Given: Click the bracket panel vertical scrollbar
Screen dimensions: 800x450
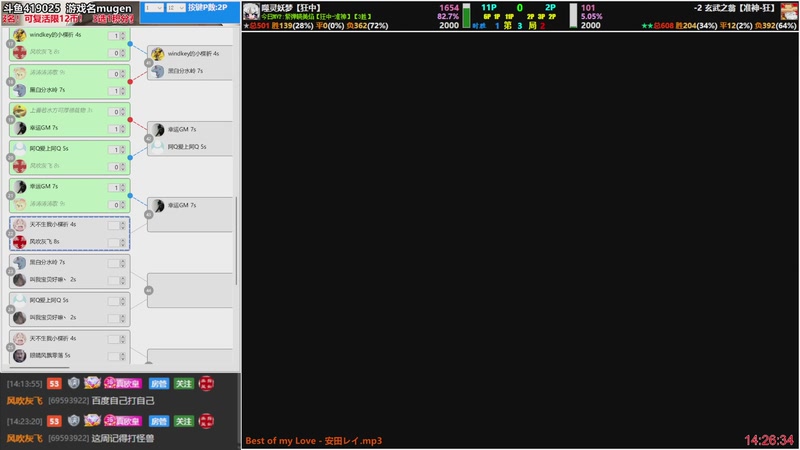Looking at the screenshot, I should click(236, 241).
